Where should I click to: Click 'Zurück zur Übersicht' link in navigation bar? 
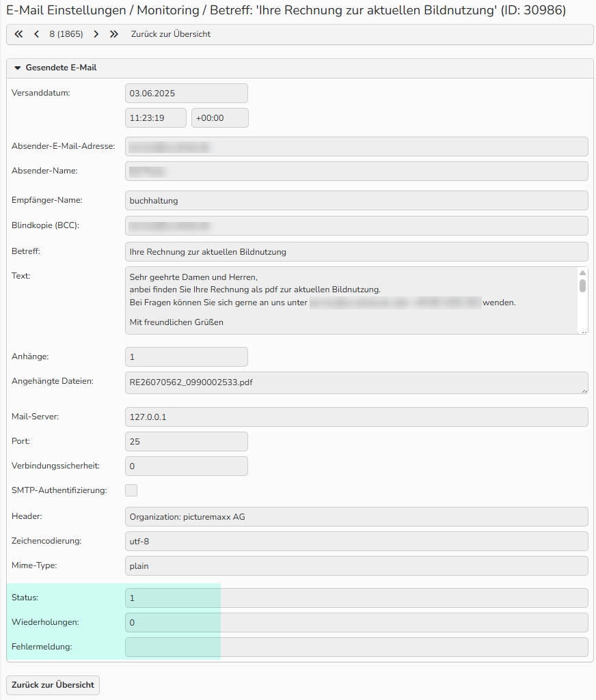[171, 34]
